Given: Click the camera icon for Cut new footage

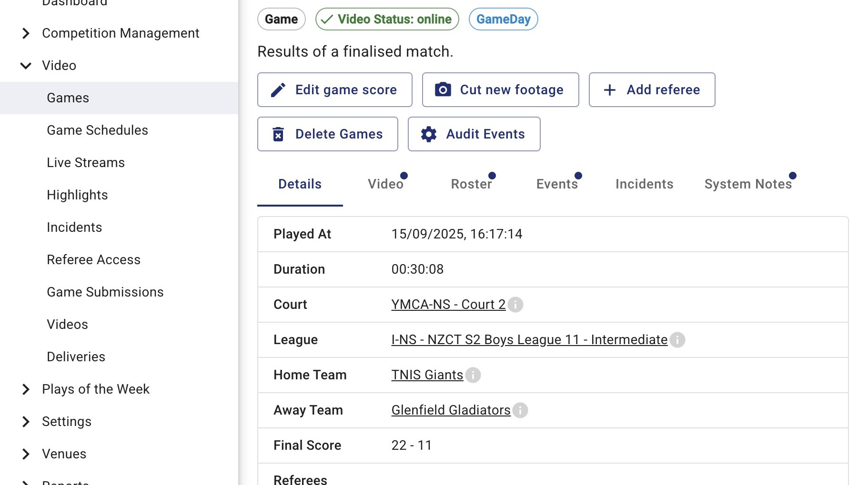Looking at the screenshot, I should pyautogui.click(x=443, y=89).
